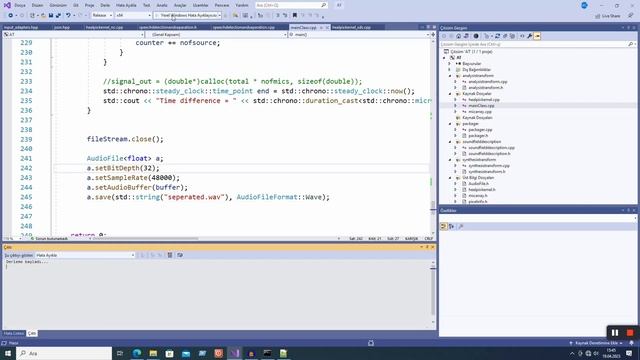Collapse the synthesistransform folder
Screen dimensions: 640x360
coord(451,160)
